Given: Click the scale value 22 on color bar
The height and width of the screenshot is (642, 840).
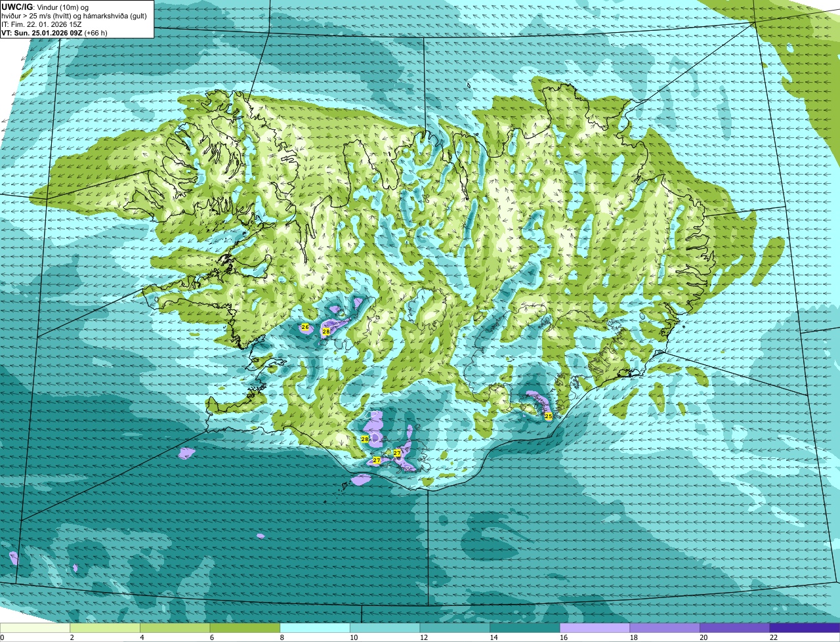Looking at the screenshot, I should (x=774, y=637).
